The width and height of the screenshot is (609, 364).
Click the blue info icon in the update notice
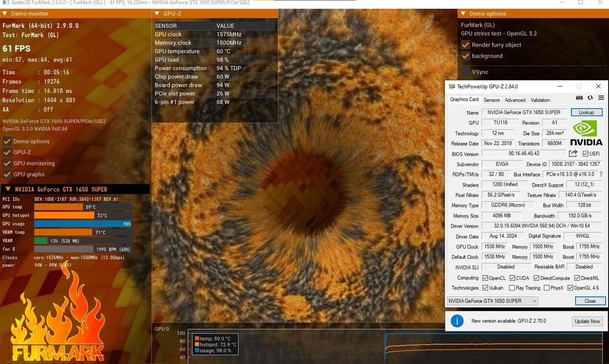tap(457, 321)
